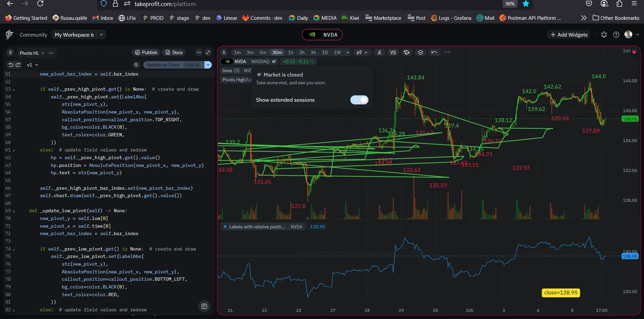Viewport: 644px width, 319px height.
Task: Collapse code fold at line 53
Action: tap(14, 90)
